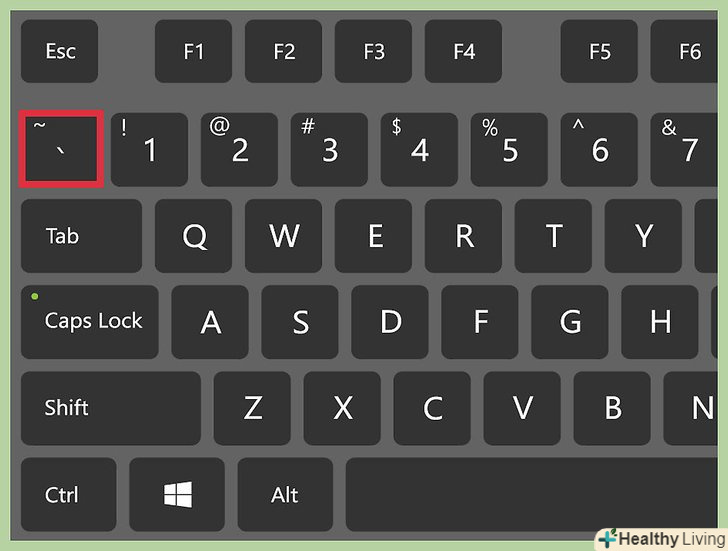This screenshot has height=551, width=728.
Task: Click the letter Q key
Action: click(x=193, y=236)
